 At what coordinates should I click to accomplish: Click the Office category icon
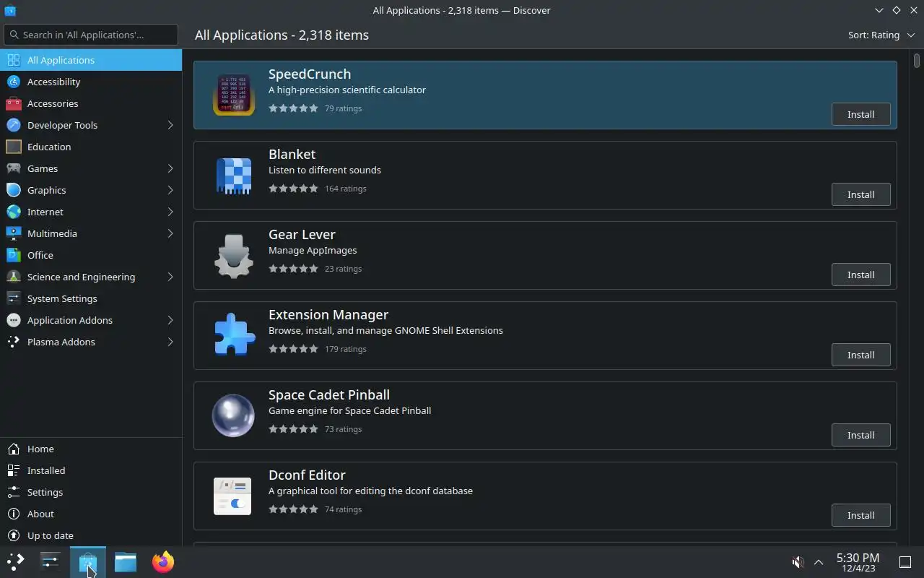point(13,255)
